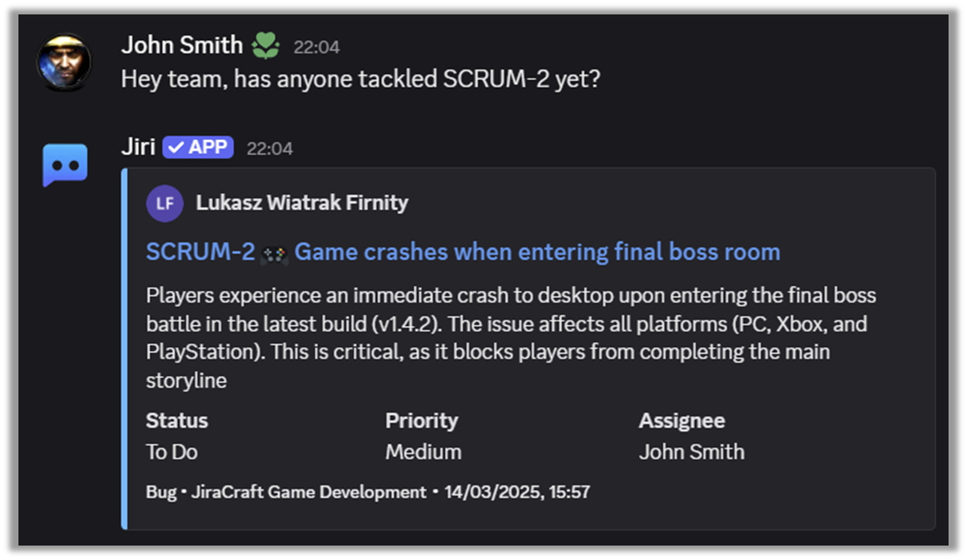Click the APP badge next to Jiri
The width and height of the screenshot is (967, 560).
197,147
